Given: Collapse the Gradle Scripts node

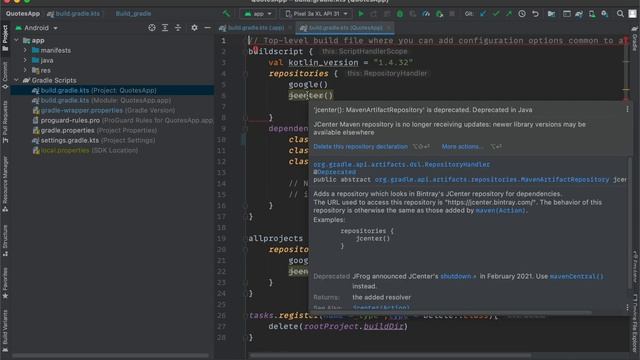Looking at the screenshot, I should tap(17, 80).
